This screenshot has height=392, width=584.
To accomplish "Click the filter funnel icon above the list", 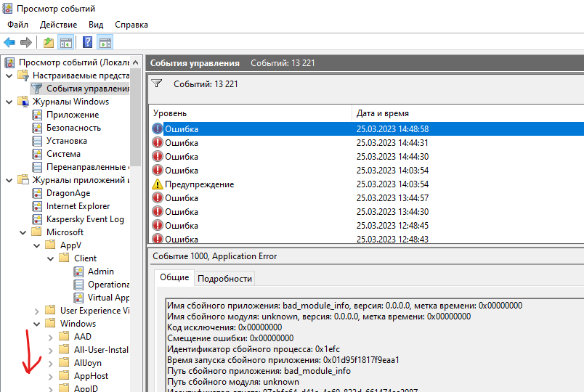I will click(157, 83).
